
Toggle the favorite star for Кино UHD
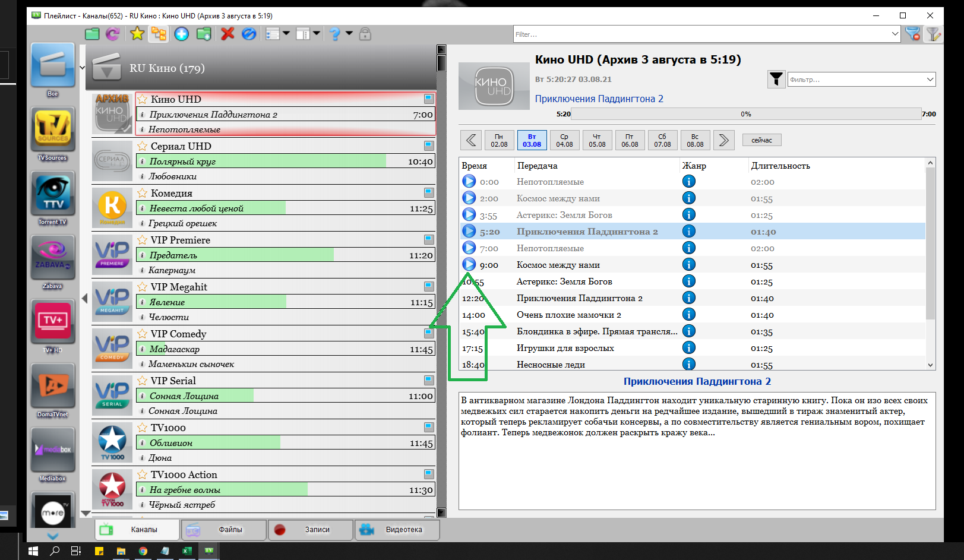click(143, 99)
